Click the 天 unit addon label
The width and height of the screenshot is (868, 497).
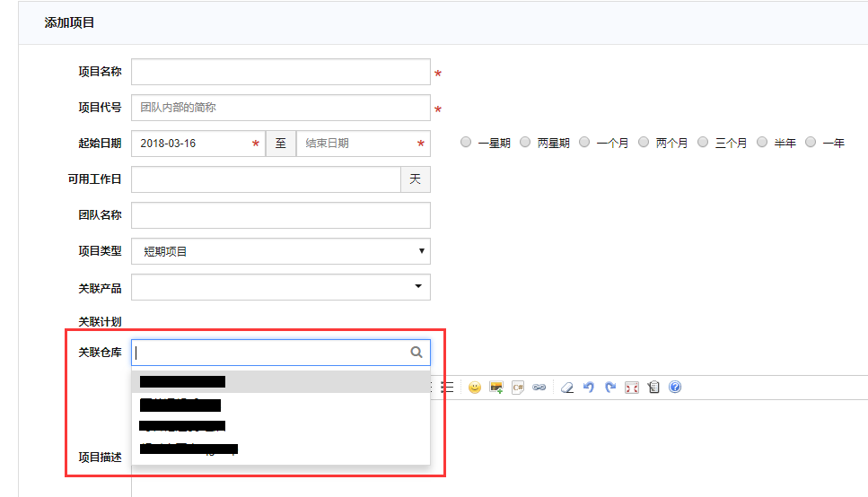click(x=416, y=179)
